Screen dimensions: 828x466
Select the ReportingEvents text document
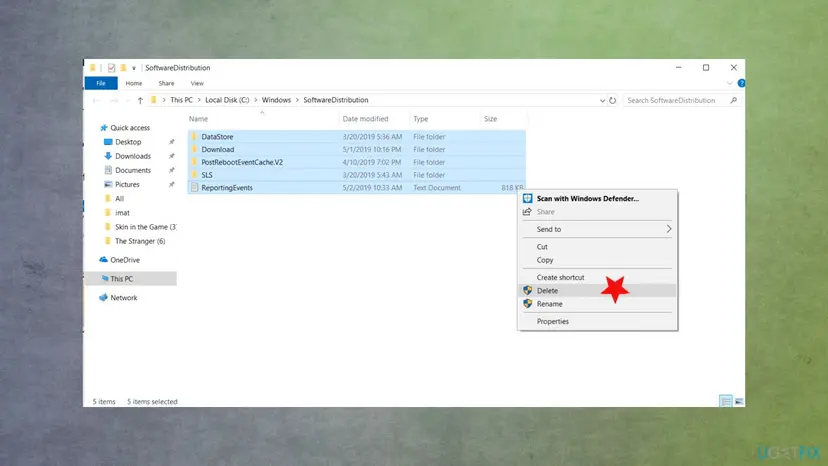356,188
